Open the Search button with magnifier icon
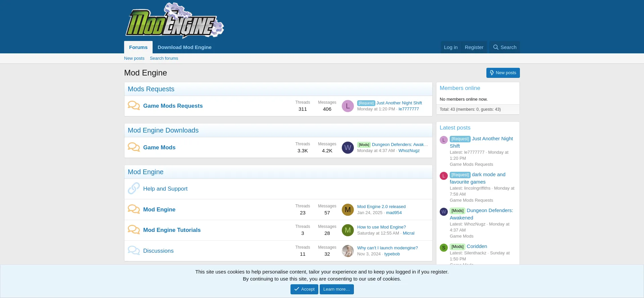 click(x=504, y=47)
